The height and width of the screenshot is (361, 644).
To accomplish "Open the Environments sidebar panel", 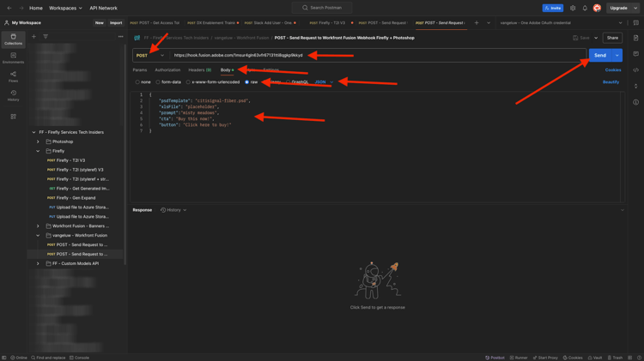I will (13, 58).
